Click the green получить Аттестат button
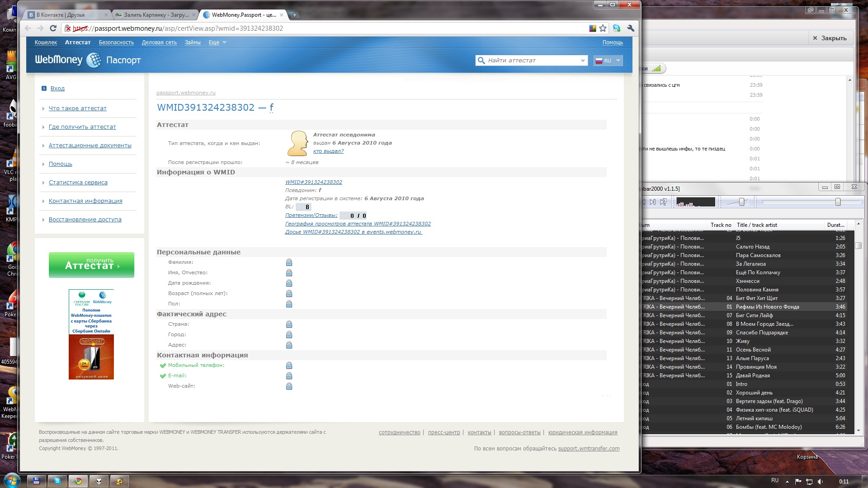Viewport: 868px width, 488px height. coord(91,265)
